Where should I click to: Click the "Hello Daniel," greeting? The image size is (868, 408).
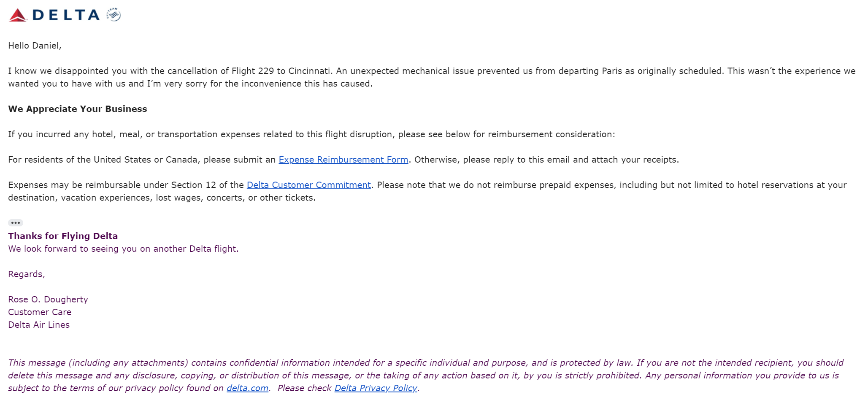[35, 46]
